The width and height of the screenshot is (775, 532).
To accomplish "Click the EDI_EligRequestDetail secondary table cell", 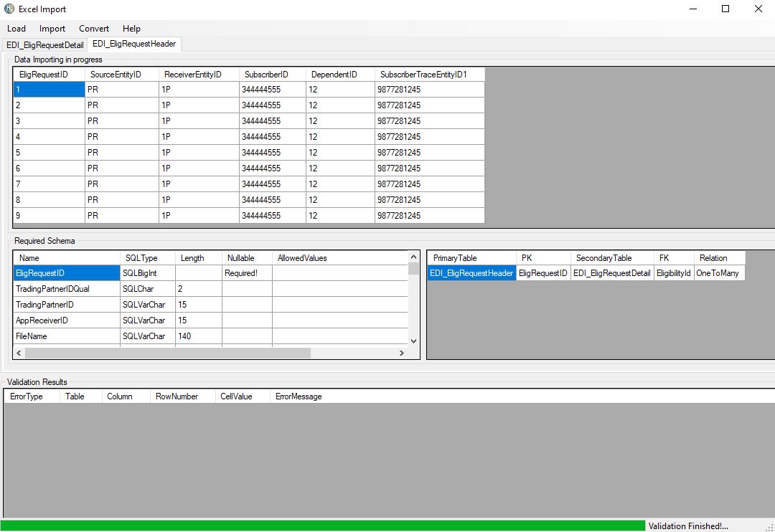I will 612,273.
